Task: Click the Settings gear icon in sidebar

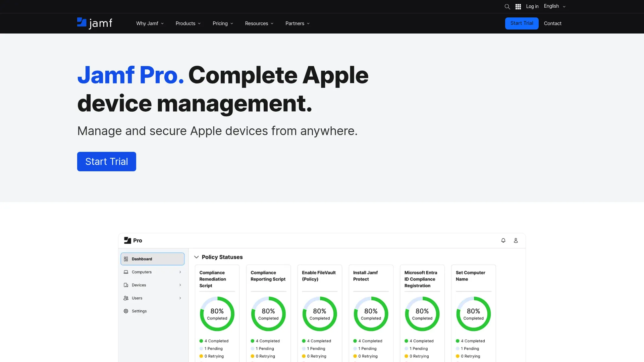Action: (x=126, y=311)
